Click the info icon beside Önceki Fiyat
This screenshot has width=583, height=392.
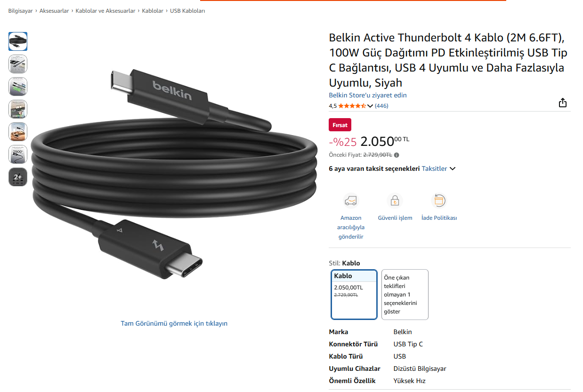(397, 155)
